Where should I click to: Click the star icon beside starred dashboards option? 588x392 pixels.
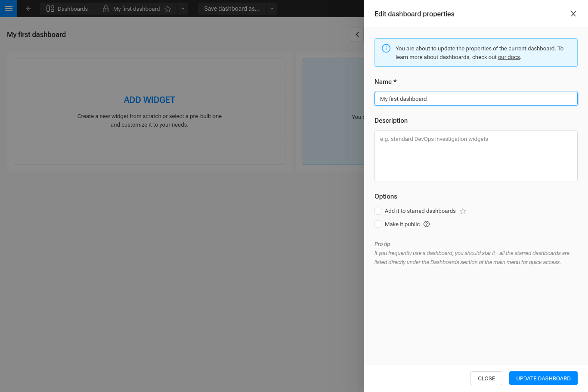coord(462,211)
